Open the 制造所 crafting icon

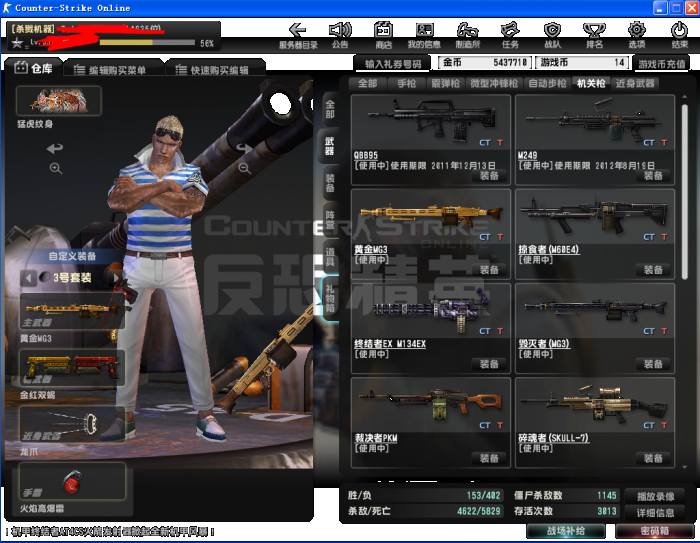(467, 36)
